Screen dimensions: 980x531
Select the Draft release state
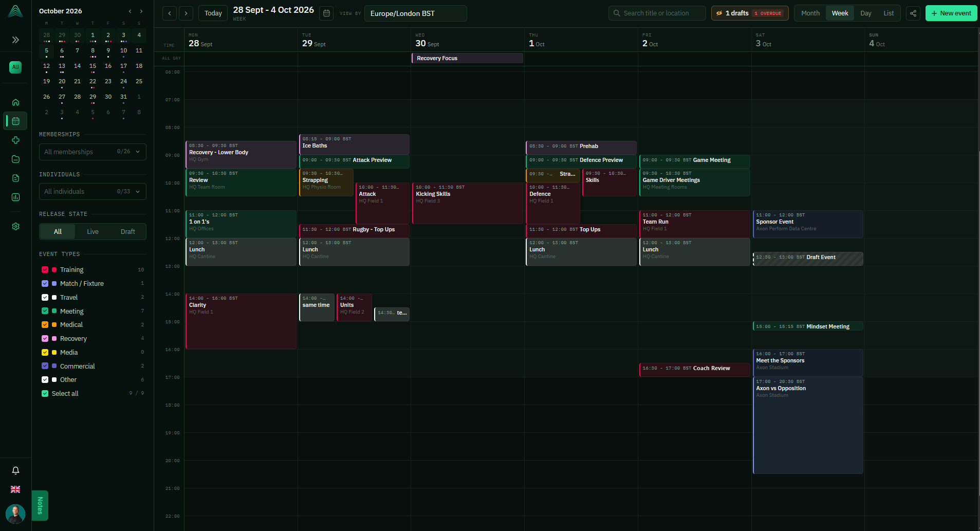point(128,232)
